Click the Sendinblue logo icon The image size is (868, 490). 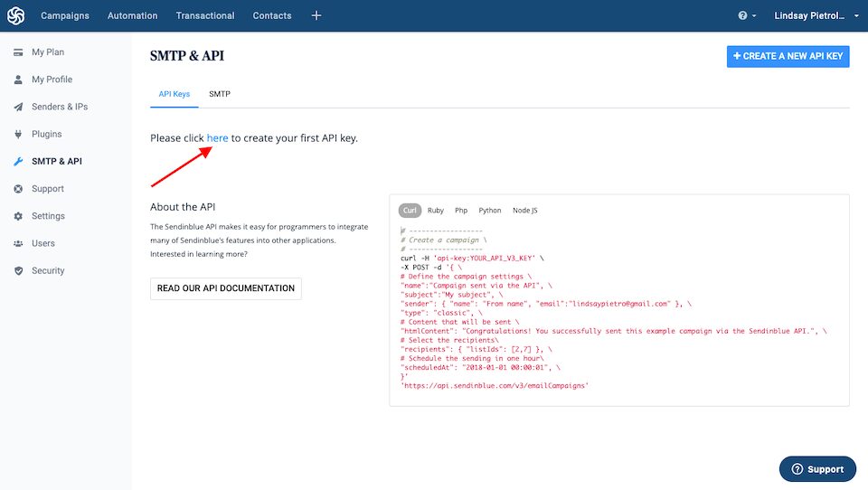pos(16,15)
